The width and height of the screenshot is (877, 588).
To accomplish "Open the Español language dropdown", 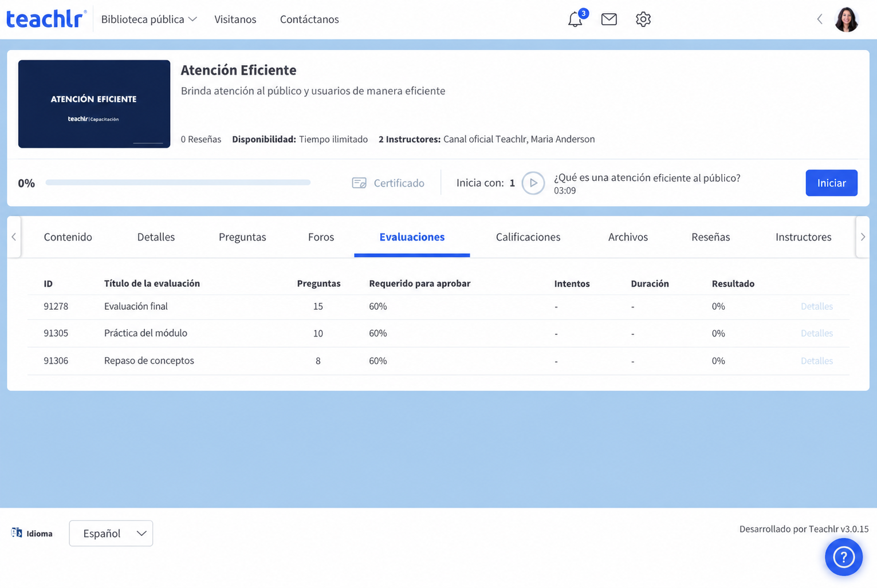I will (x=111, y=533).
